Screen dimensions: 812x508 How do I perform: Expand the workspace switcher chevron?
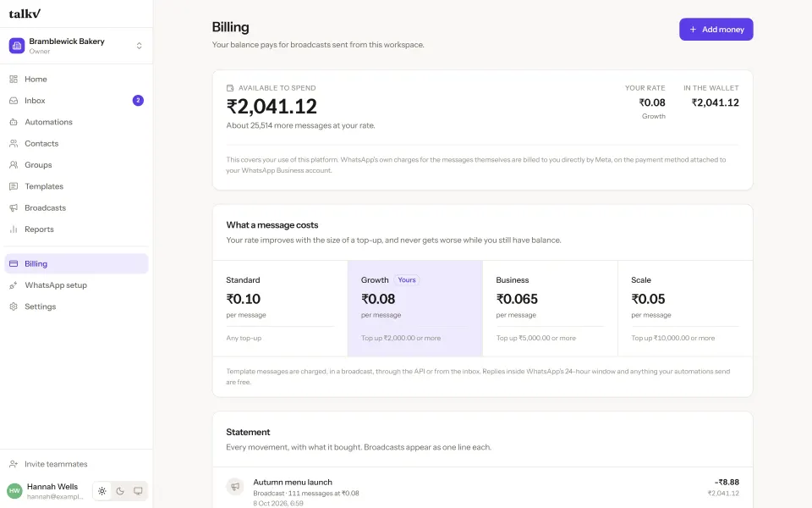139,46
